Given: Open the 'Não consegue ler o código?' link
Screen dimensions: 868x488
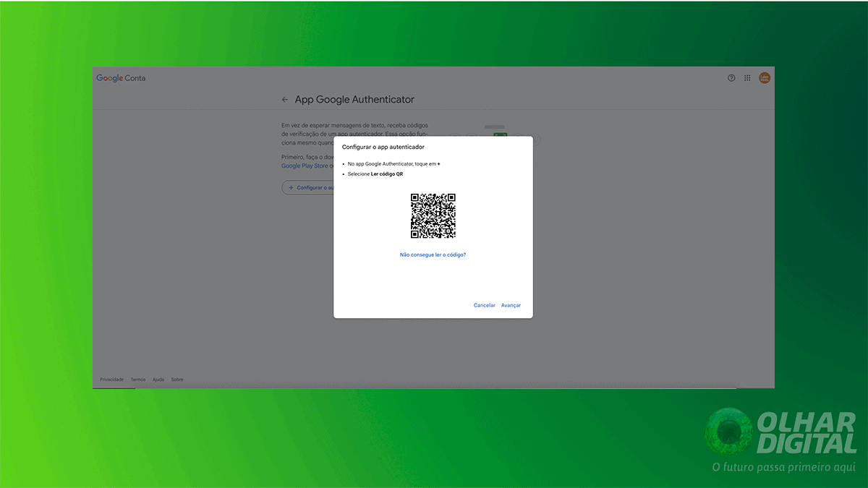Looking at the screenshot, I should [433, 254].
